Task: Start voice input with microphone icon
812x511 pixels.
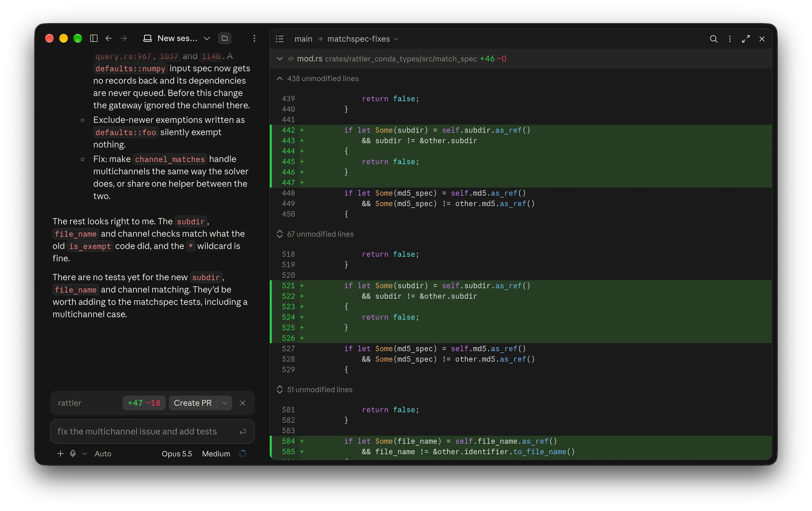Action: tap(73, 453)
